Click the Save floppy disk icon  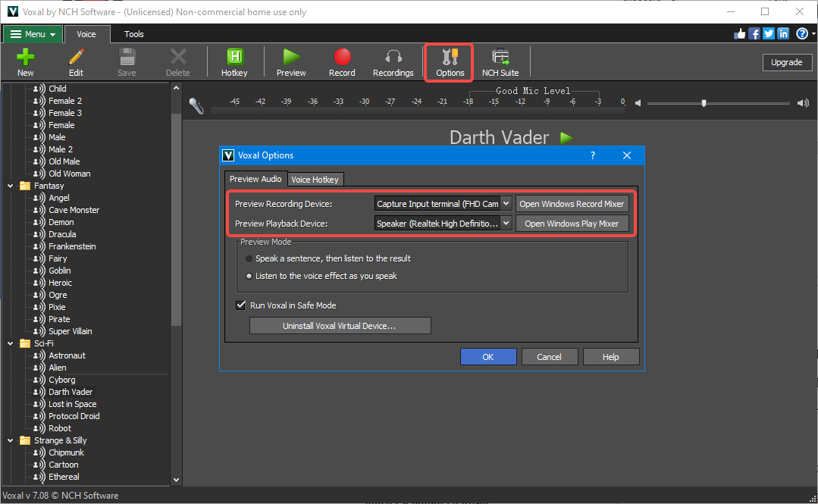coord(127,56)
